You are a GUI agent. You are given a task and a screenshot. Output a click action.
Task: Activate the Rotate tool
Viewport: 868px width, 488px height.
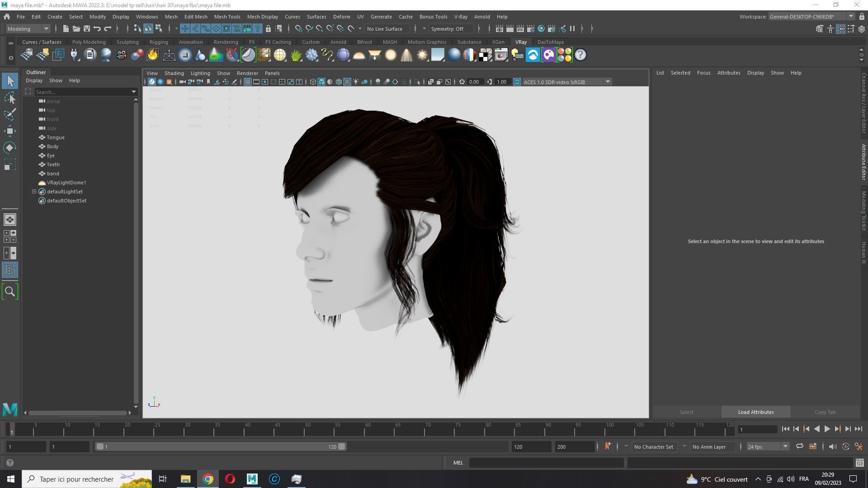click(x=10, y=148)
